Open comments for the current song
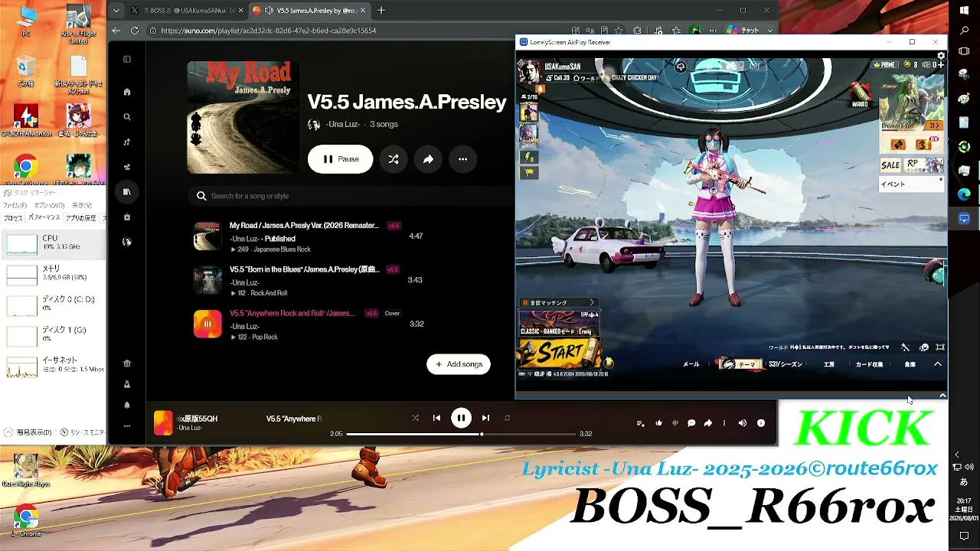This screenshot has width=980, height=551. pyautogui.click(x=691, y=423)
